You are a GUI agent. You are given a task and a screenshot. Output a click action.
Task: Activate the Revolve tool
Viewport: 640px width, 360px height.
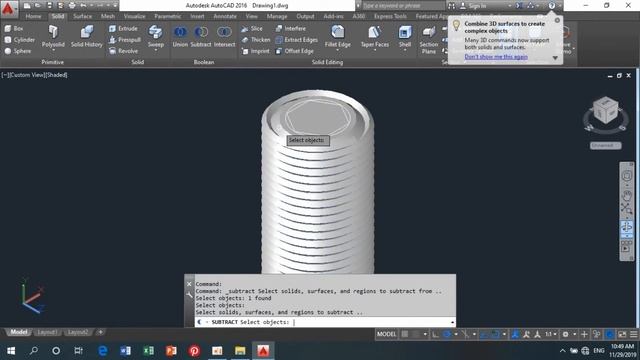click(123, 51)
